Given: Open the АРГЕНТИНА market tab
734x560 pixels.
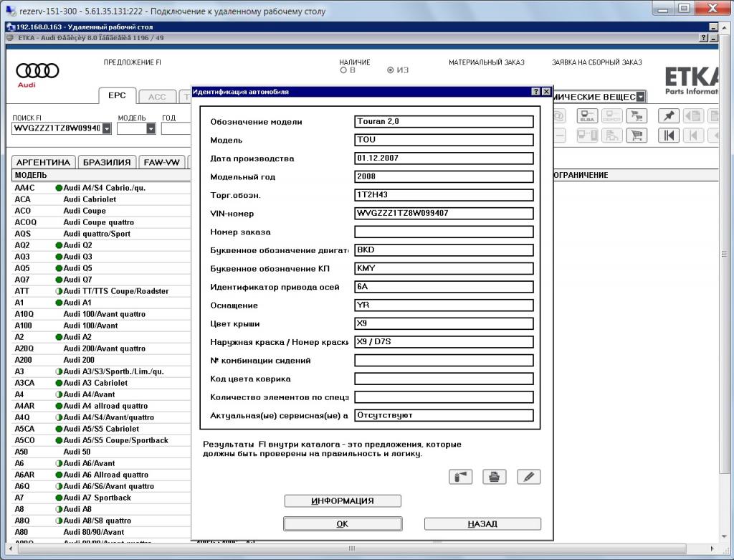Looking at the screenshot, I should pyautogui.click(x=43, y=163).
